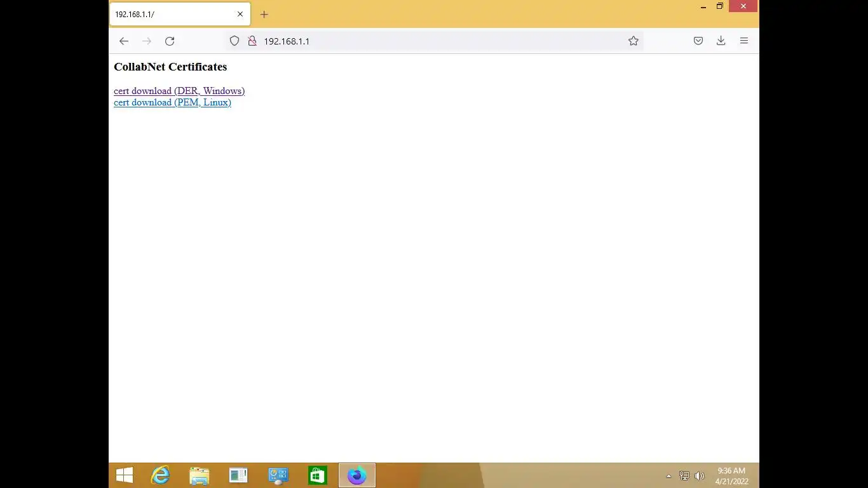Open the tracking protection shield icon

pos(234,41)
